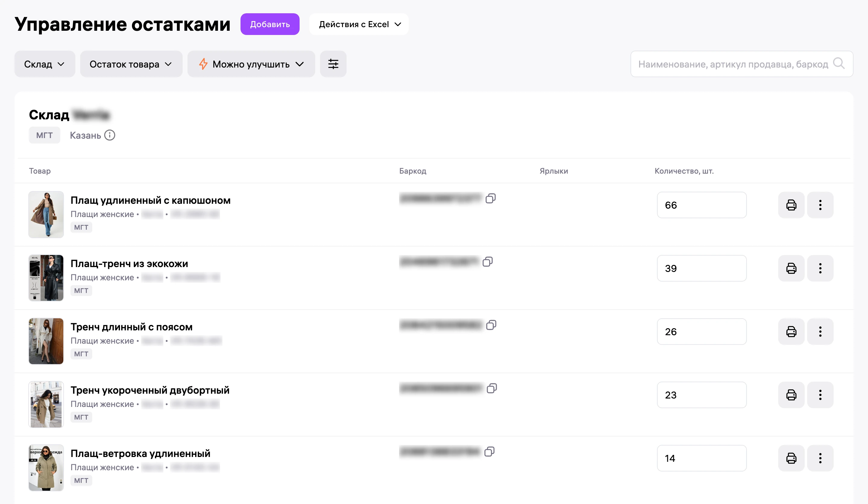868x504 pixels.
Task: Copy barcode for Тренч укороченный двубортный
Action: point(492,388)
